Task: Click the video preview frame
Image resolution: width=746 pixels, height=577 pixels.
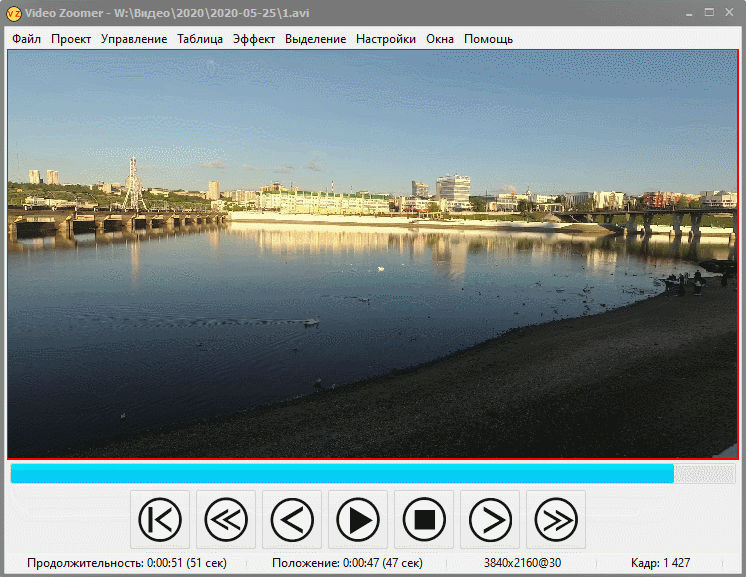Action: pos(373,254)
